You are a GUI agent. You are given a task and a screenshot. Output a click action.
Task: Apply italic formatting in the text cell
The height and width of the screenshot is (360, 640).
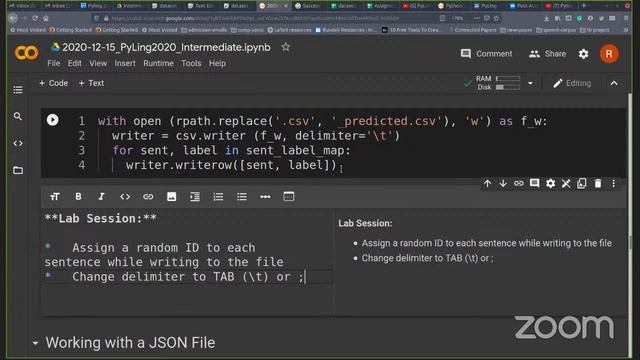(x=101, y=197)
